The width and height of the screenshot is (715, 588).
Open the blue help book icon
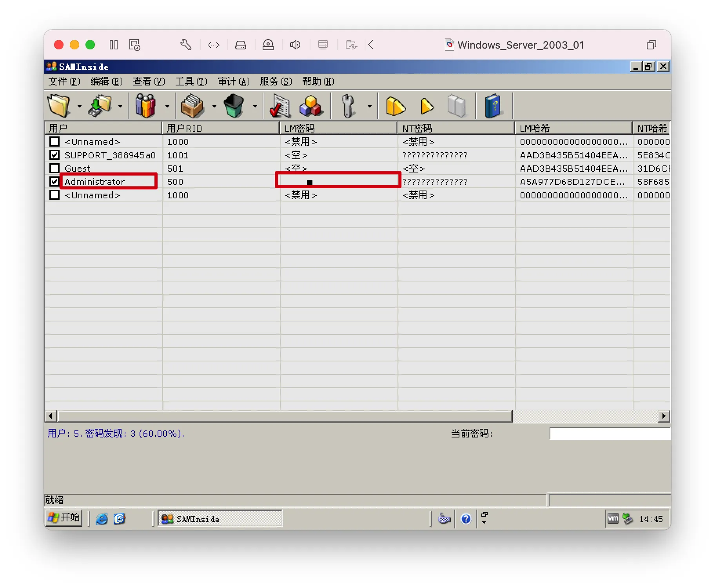point(493,106)
